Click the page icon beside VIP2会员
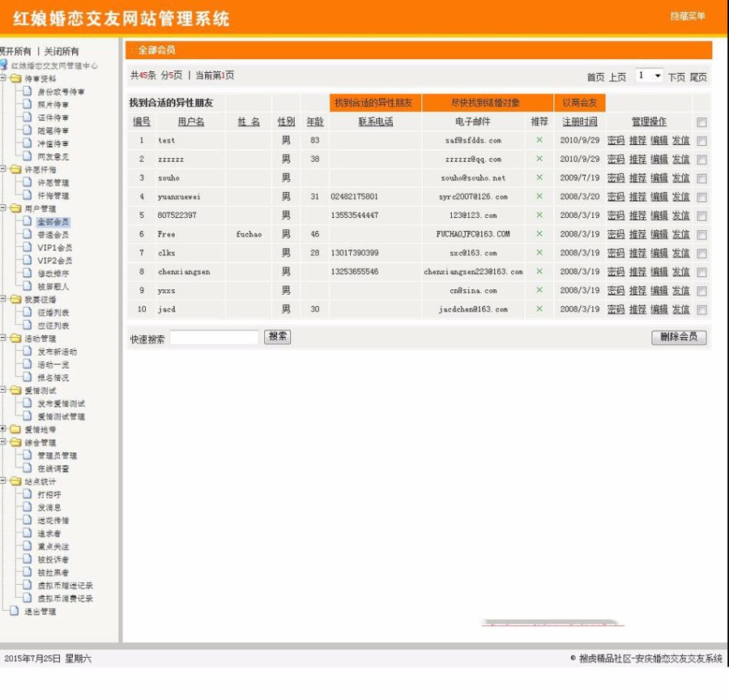Image resolution: width=729 pixels, height=700 pixels. click(x=28, y=260)
